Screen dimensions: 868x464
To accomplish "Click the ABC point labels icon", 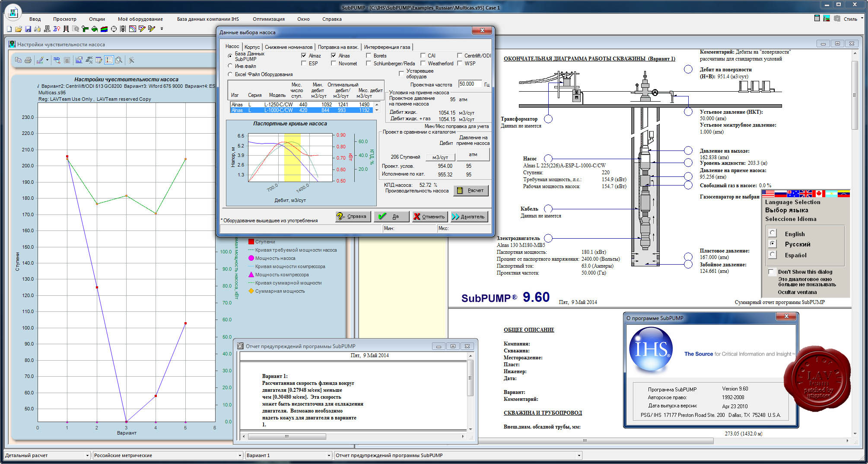I will click(89, 60).
